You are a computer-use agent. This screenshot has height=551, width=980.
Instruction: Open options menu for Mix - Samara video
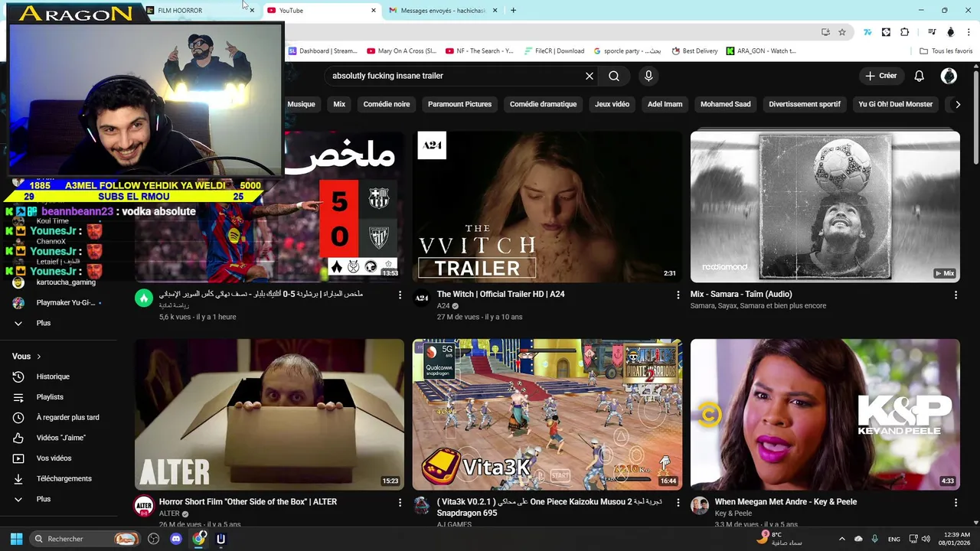[x=955, y=295]
